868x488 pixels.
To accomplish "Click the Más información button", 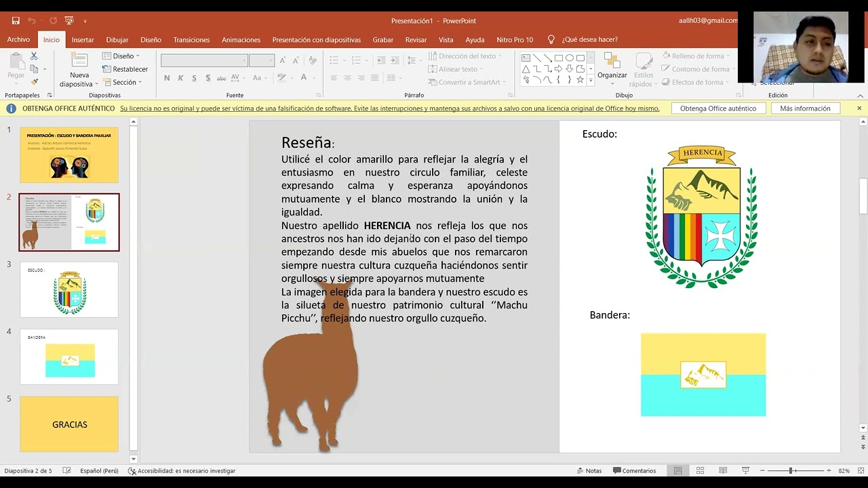I will pos(805,108).
